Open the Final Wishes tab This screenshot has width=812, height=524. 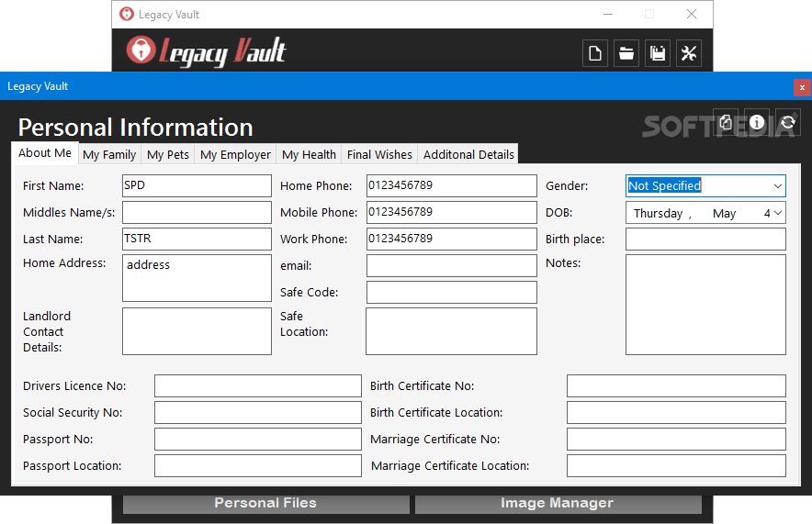[x=379, y=155]
